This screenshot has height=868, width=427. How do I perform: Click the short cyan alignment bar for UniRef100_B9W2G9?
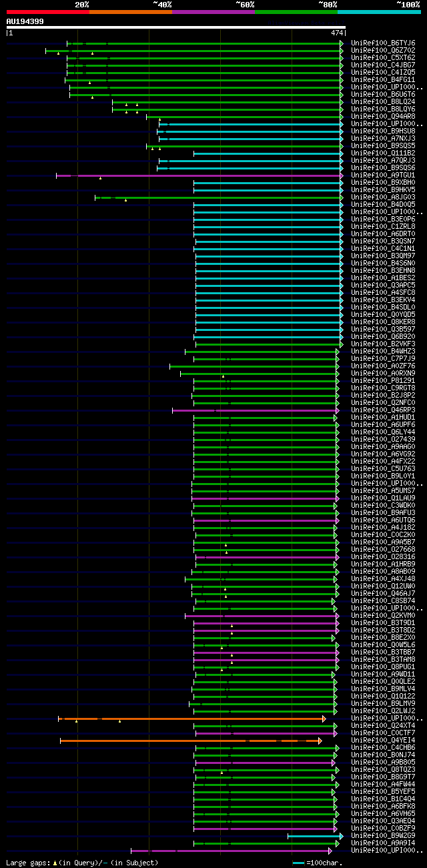point(316,836)
